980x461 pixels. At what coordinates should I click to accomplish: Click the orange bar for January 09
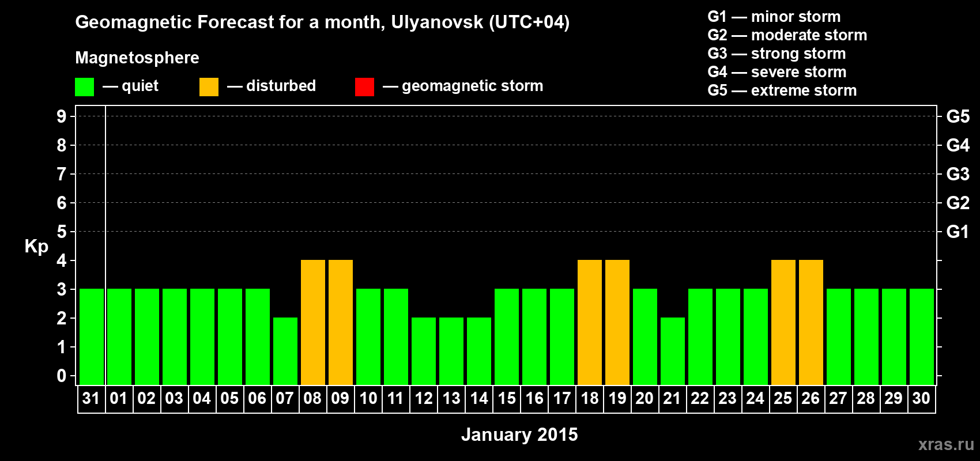(x=341, y=322)
